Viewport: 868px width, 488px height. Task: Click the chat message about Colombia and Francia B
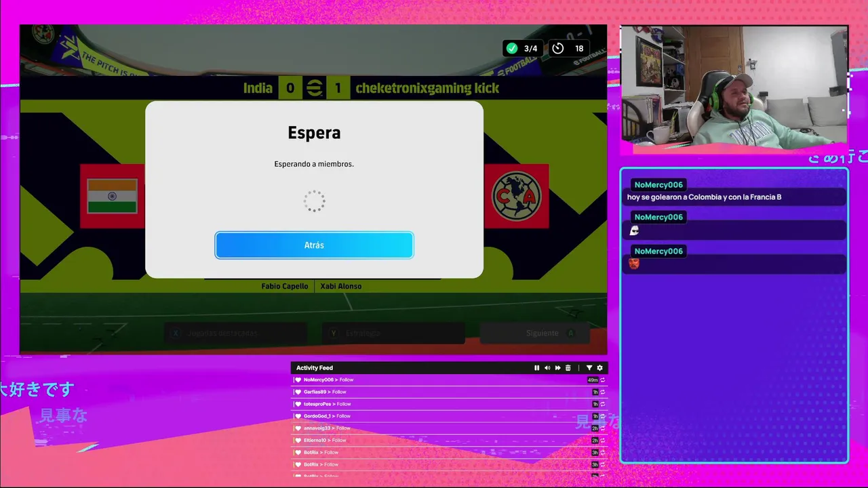pos(704,197)
